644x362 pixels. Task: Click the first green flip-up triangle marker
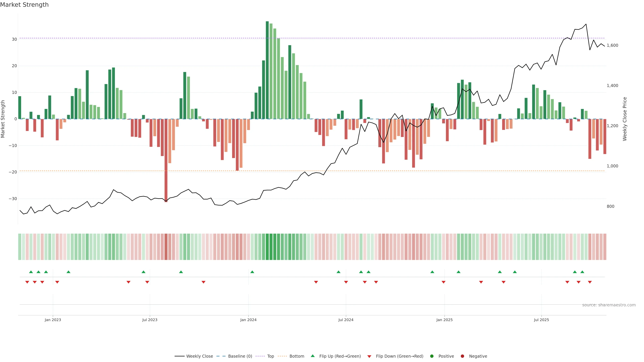pos(31,272)
